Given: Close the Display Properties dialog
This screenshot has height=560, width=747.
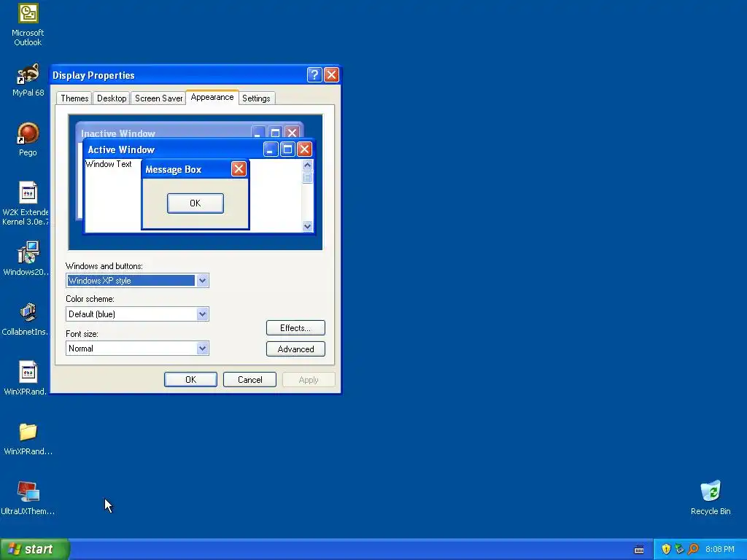Looking at the screenshot, I should (x=331, y=75).
